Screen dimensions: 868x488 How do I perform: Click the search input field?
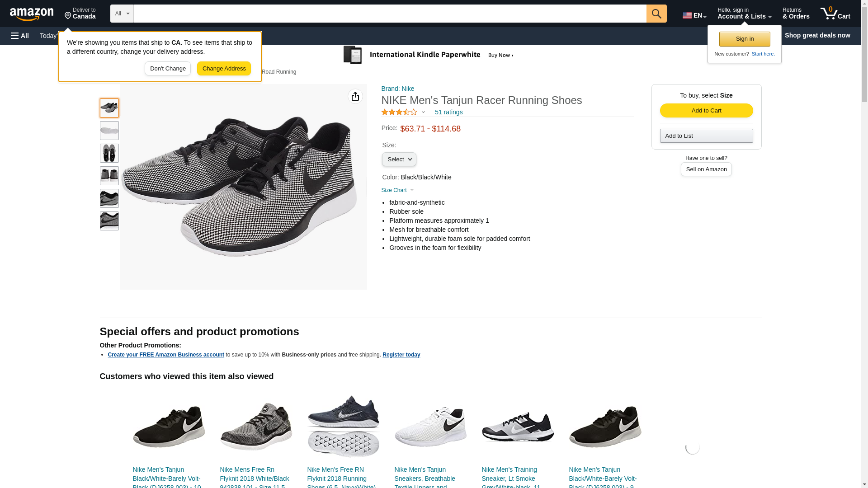[389, 14]
